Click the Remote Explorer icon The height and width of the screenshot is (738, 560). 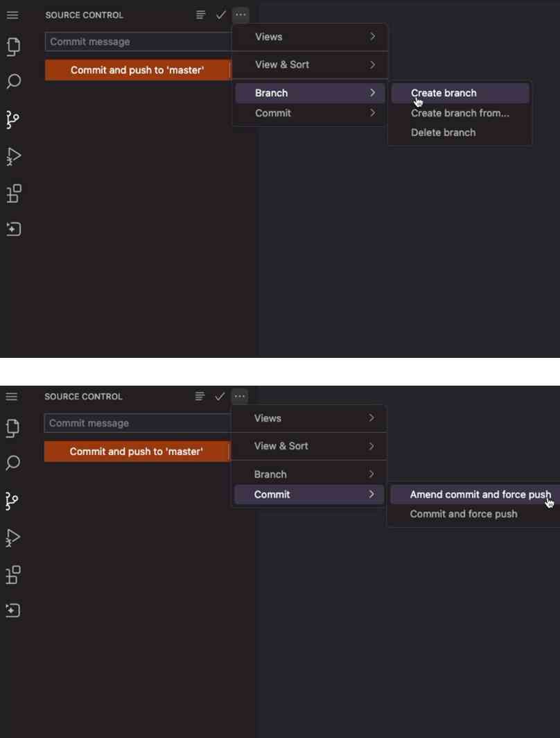(12, 229)
